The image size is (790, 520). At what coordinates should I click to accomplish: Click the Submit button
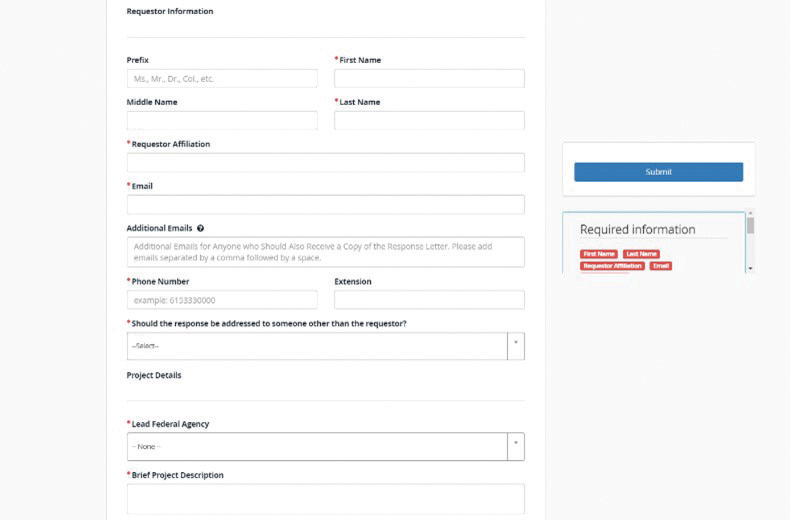pyautogui.click(x=659, y=172)
